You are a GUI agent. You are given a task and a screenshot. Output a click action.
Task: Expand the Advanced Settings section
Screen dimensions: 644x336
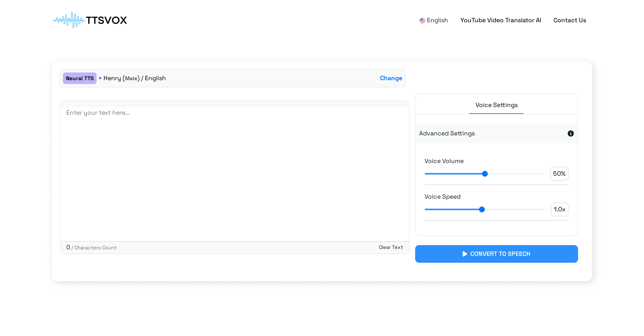point(447,133)
